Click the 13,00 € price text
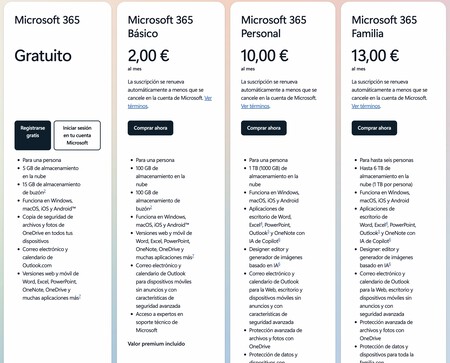This screenshot has width=450, height=363. tap(375, 56)
